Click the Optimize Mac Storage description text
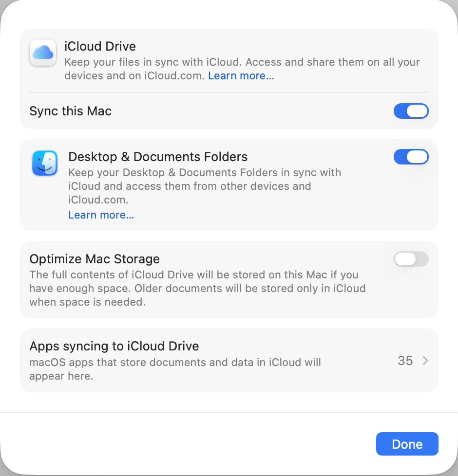 click(x=197, y=289)
